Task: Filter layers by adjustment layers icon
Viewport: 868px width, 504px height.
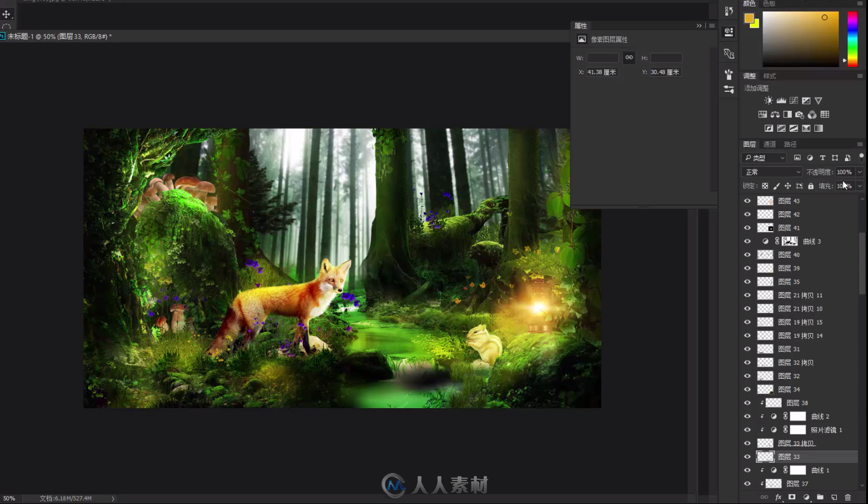Action: pyautogui.click(x=810, y=158)
